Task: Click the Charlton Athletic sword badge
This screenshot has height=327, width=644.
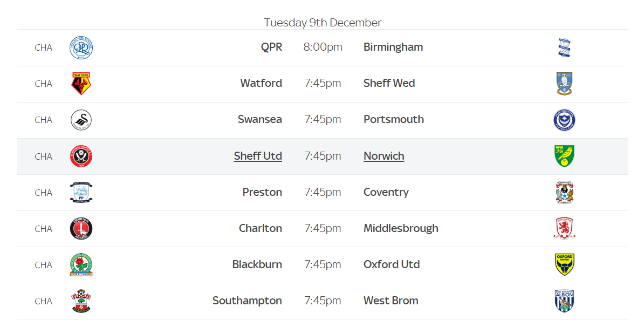Action: [x=81, y=229]
